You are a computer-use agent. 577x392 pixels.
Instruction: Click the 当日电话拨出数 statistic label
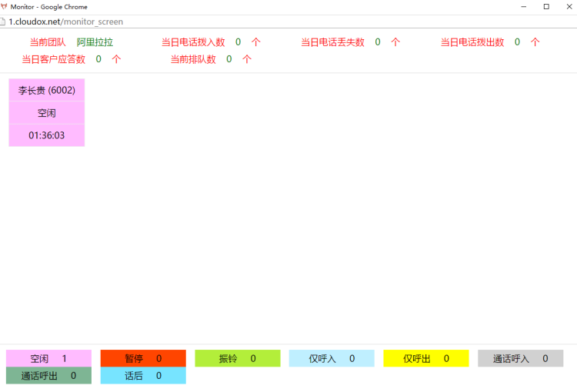472,42
